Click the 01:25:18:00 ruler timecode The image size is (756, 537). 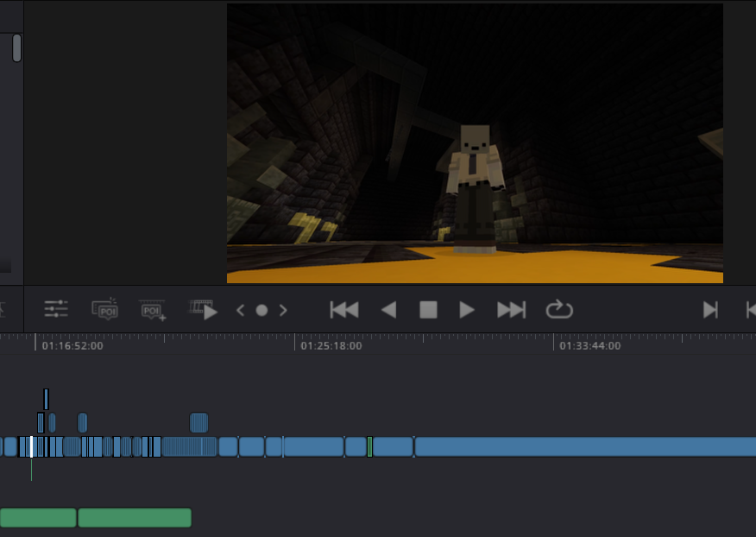click(x=331, y=346)
